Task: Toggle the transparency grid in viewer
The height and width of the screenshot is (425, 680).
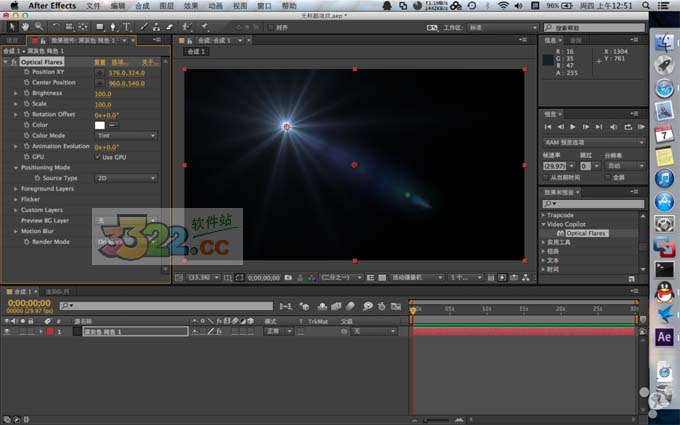Action: [x=382, y=278]
